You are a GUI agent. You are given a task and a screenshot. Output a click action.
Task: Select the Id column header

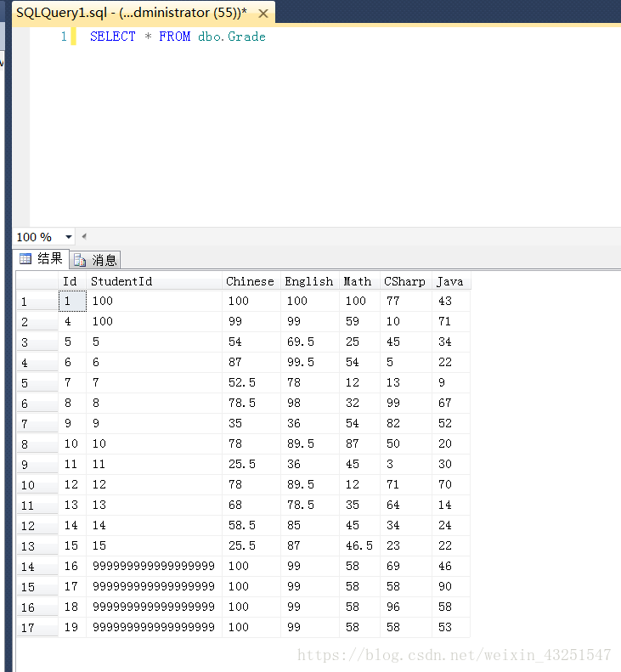[x=72, y=281]
